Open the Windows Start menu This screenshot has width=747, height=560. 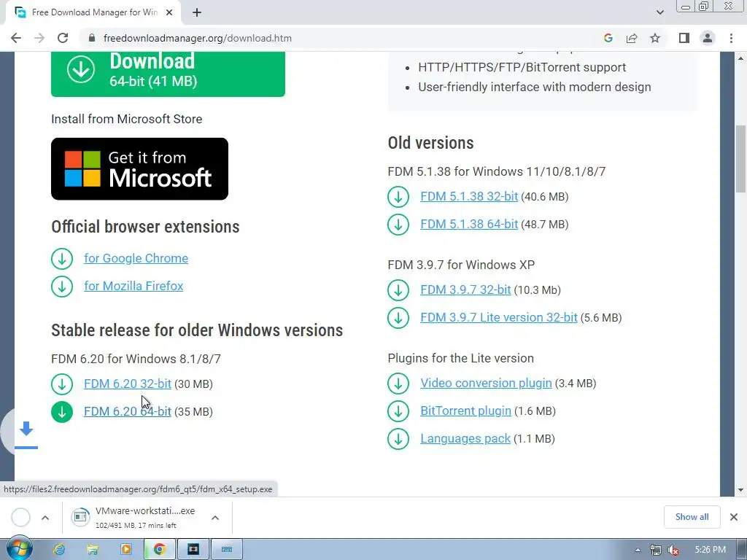19,548
